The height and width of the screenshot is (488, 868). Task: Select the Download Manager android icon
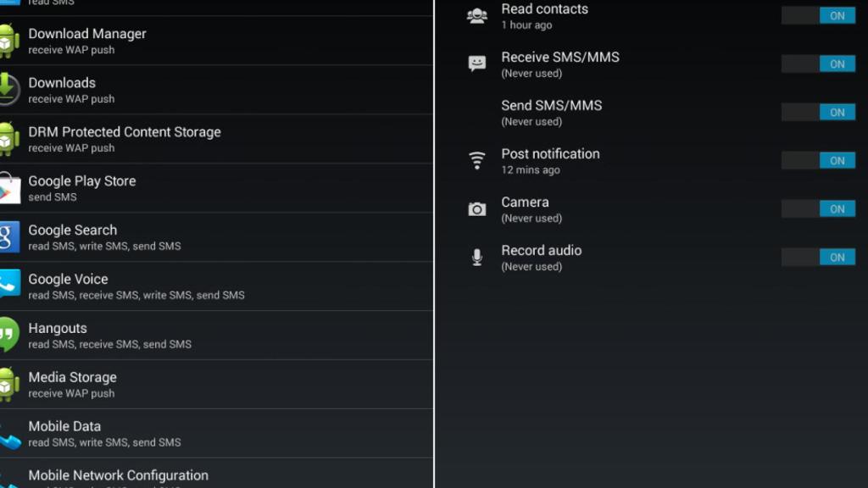[9, 40]
